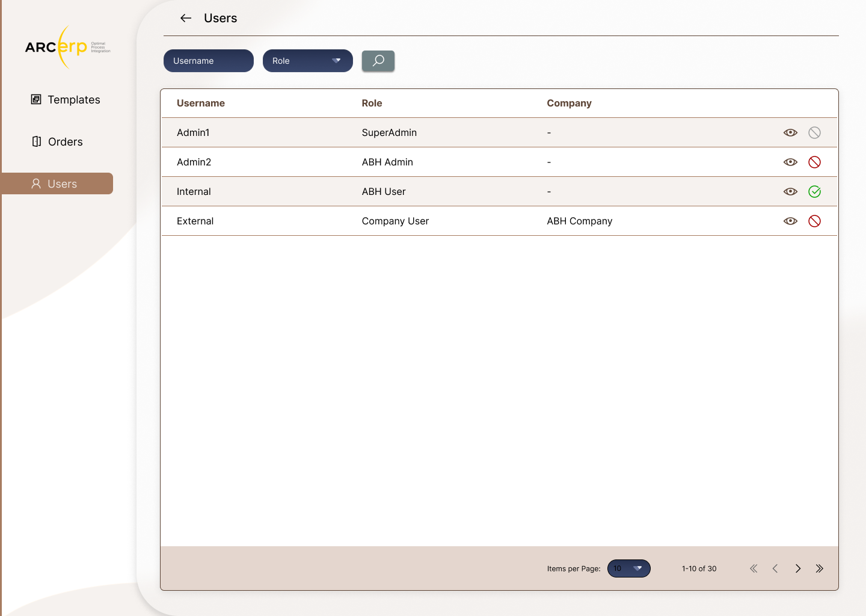Click the SuperAdmin role cell
866x616 pixels.
(x=389, y=132)
